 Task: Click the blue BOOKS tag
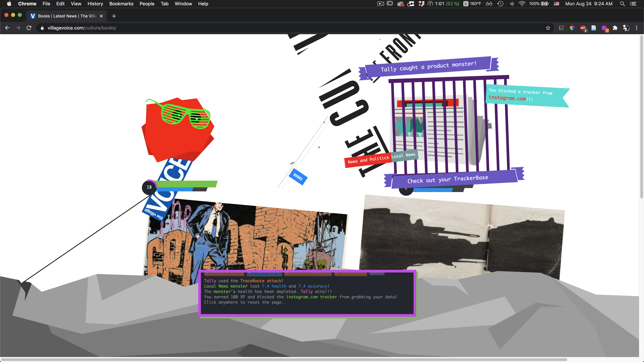pos(298,177)
